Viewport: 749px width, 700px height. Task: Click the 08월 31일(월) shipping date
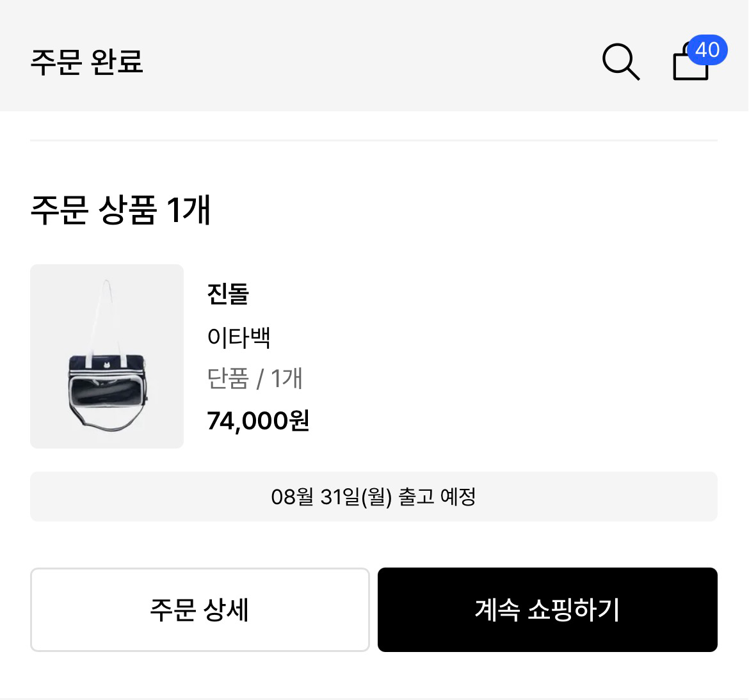[332, 497]
